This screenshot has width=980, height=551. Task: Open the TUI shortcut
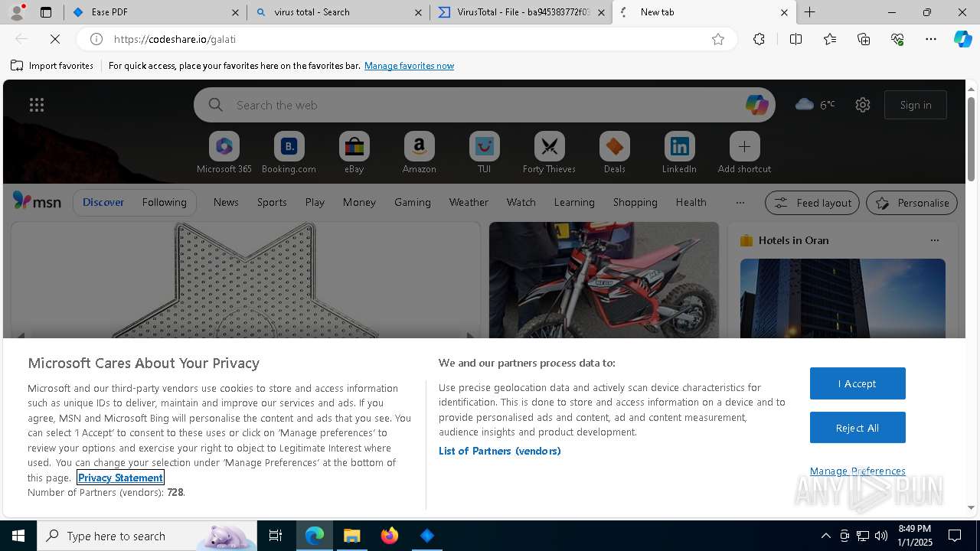point(485,153)
